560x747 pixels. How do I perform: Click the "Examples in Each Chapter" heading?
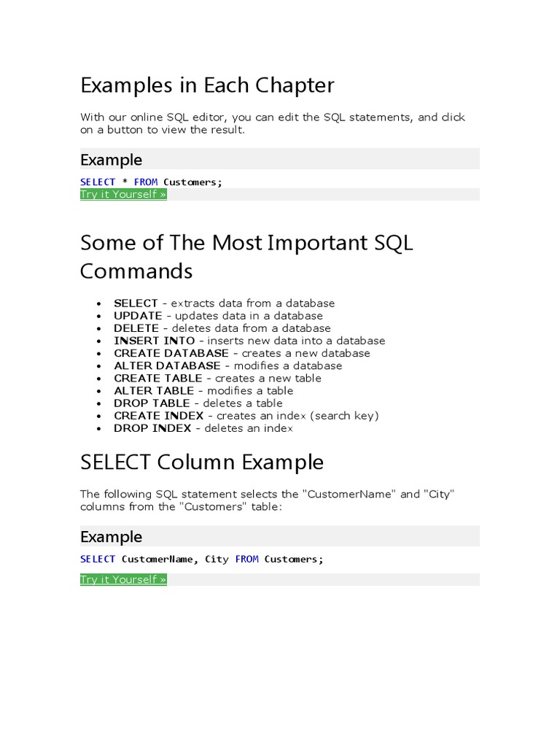tap(207, 85)
